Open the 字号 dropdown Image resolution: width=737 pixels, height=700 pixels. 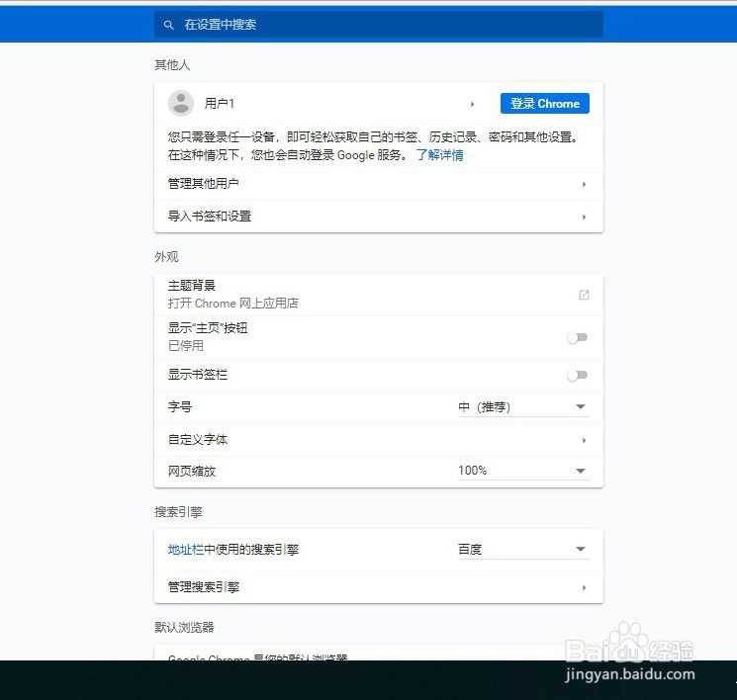pyautogui.click(x=523, y=406)
